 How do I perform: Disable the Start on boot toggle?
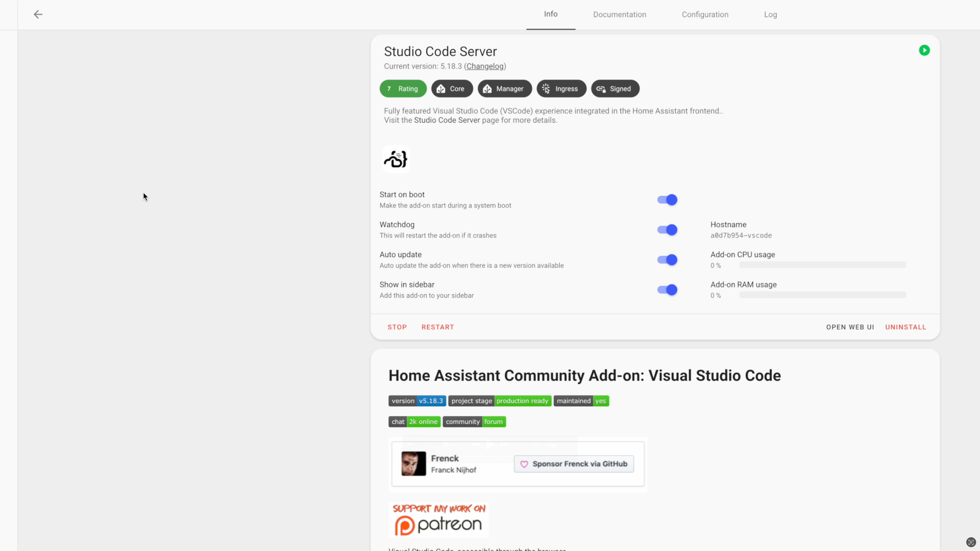[667, 200]
